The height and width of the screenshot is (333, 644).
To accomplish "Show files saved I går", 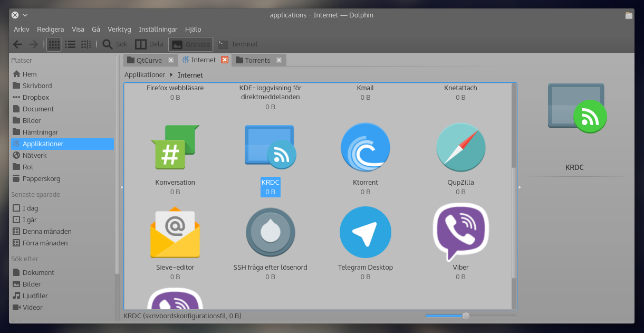I will click(x=62, y=220).
